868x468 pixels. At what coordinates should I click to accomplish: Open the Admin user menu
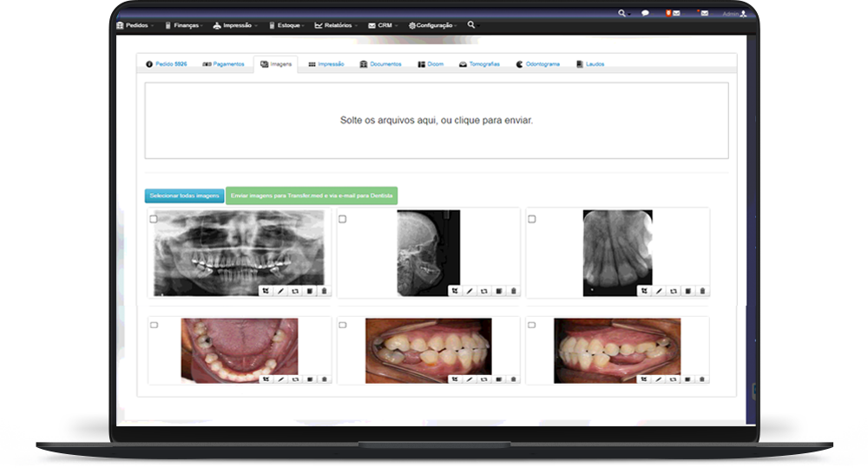point(734,14)
